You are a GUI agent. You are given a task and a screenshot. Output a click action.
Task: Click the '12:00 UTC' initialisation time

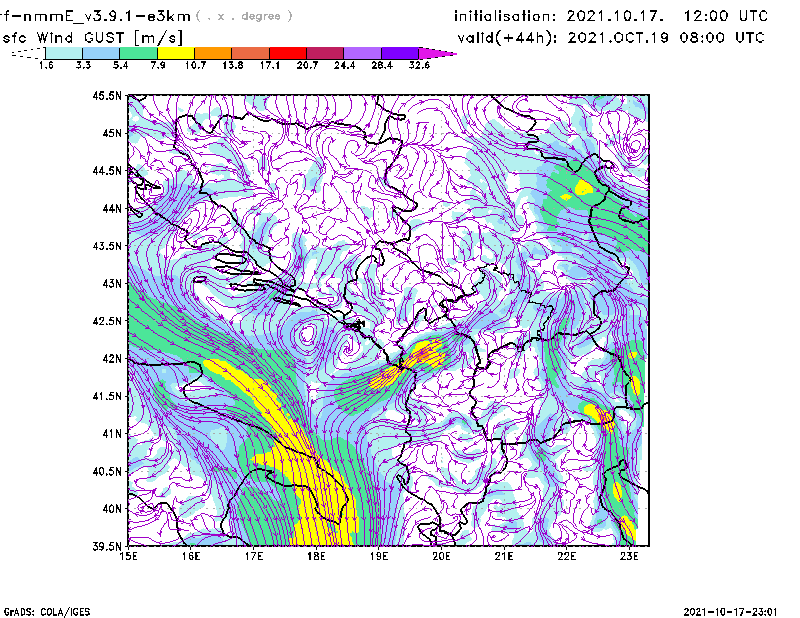725,16
